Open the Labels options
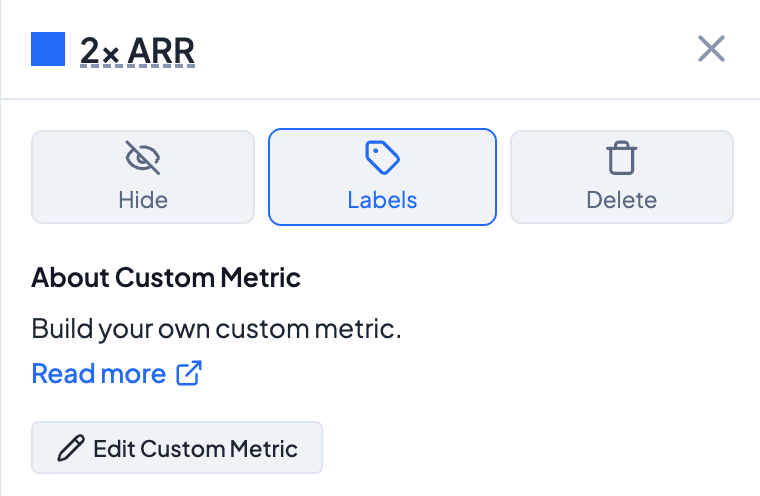Image resolution: width=760 pixels, height=496 pixels. [x=382, y=176]
